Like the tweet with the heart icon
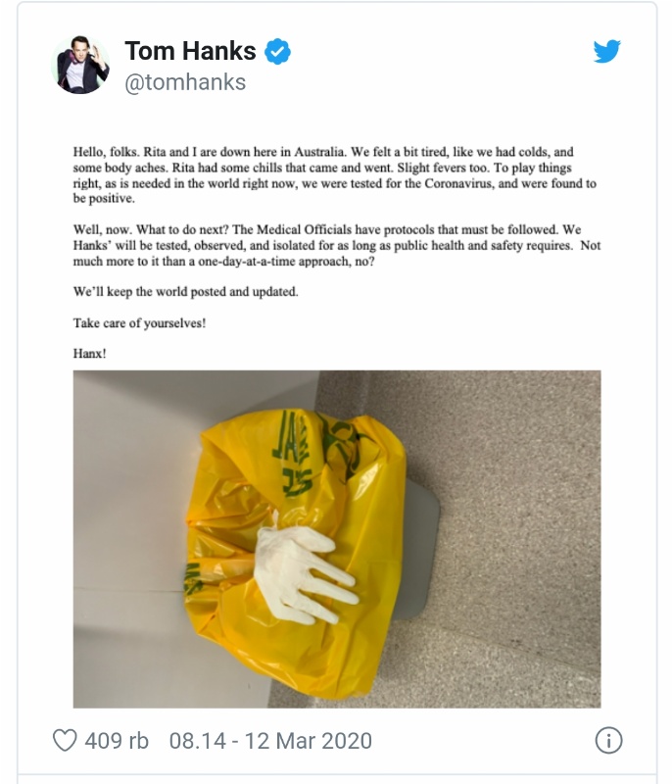 [x=65, y=741]
